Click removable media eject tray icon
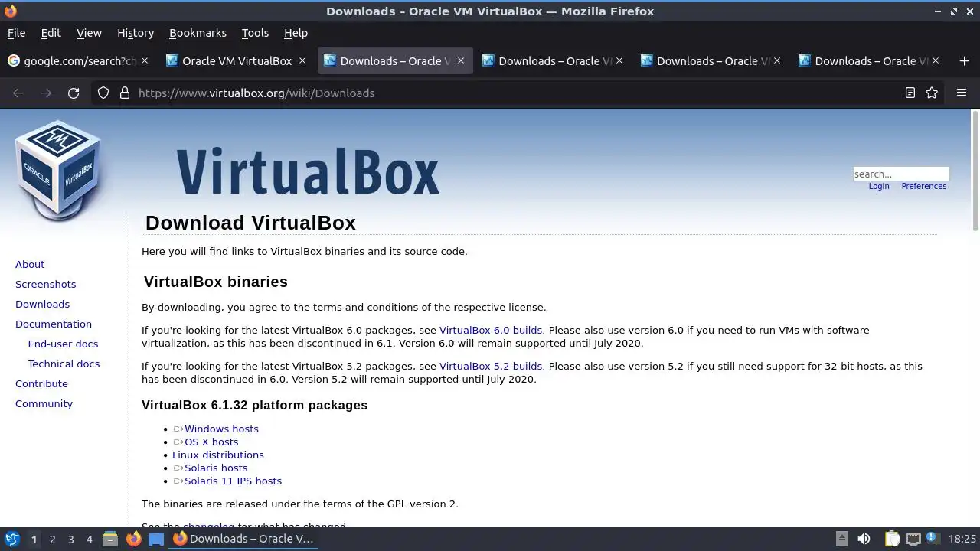Viewport: 980px width, 551px height. [x=841, y=539]
